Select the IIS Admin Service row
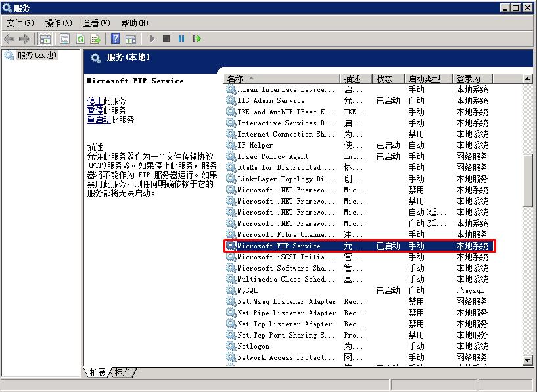Image resolution: width=537 pixels, height=392 pixels. coord(359,101)
